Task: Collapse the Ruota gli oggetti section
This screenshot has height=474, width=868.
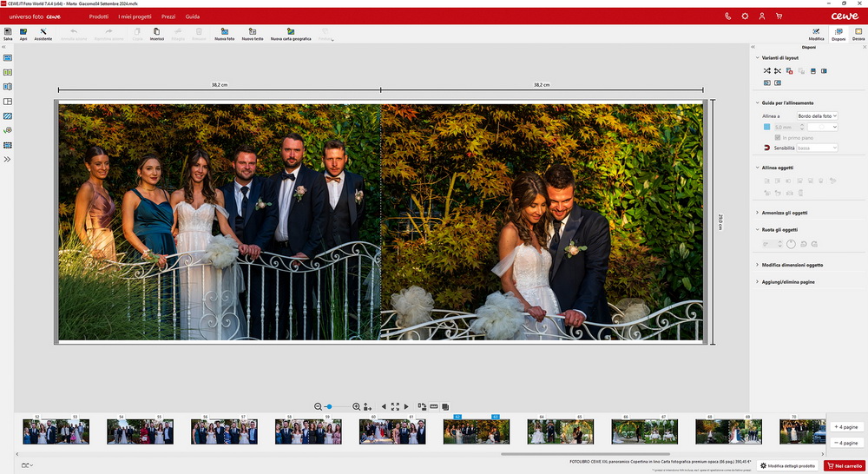Action: (x=757, y=229)
